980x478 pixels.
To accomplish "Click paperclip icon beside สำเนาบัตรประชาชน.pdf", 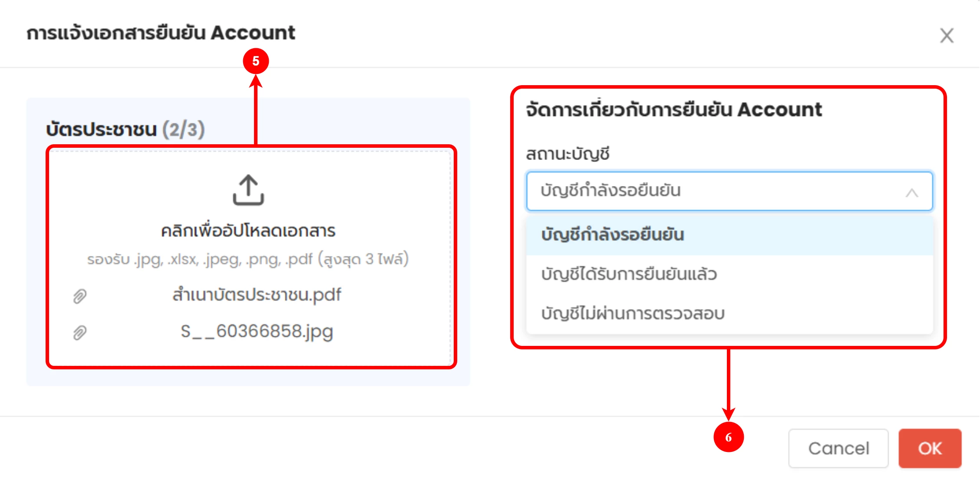I will coord(80,296).
